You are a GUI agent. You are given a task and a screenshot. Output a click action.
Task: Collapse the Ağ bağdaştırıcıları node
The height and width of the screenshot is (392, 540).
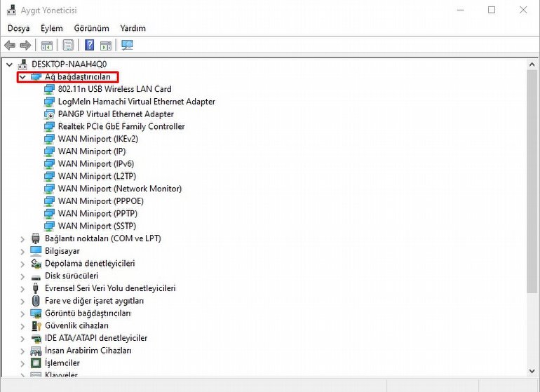tap(22, 76)
